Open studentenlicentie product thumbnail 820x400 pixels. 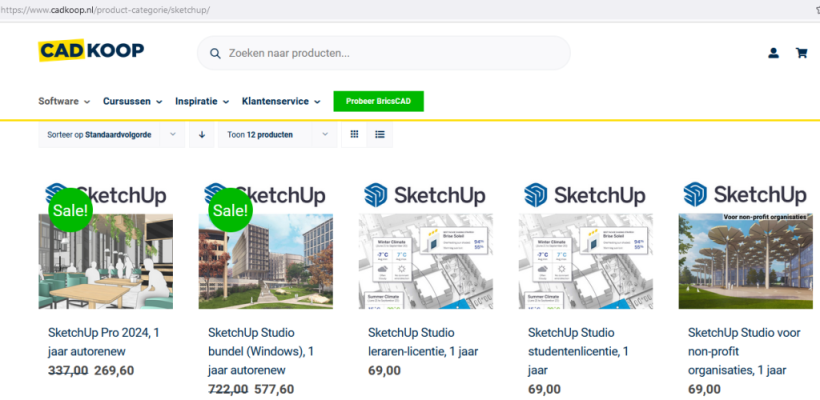pos(586,261)
